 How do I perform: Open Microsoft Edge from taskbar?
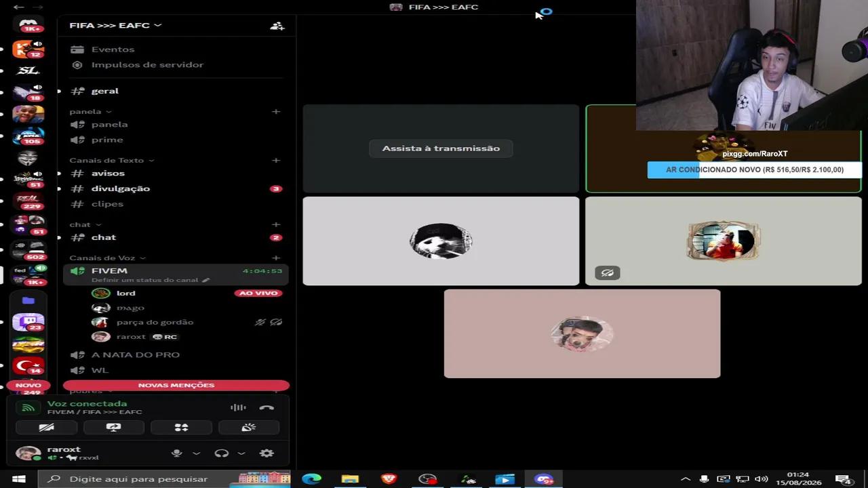pyautogui.click(x=311, y=479)
